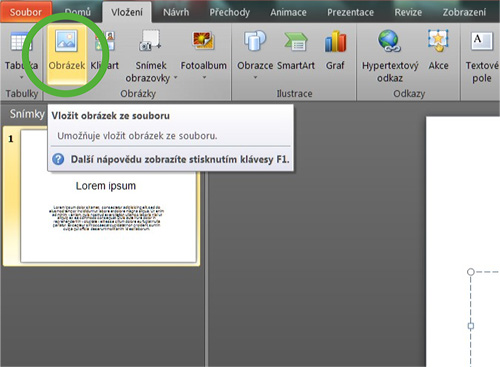This screenshot has width=500, height=367.
Task: Insert a chart with Graf icon
Action: pos(335,41)
